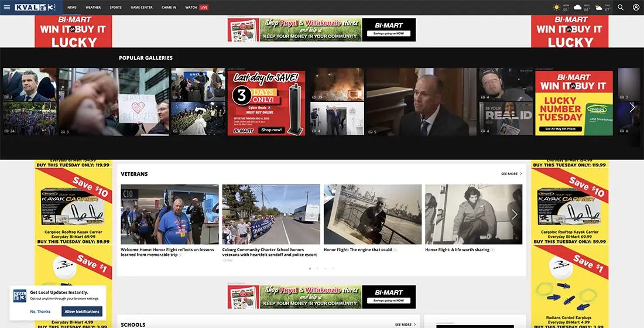Select fourth Veterans carousel page dot
This screenshot has height=328, width=644.
coord(333,268)
